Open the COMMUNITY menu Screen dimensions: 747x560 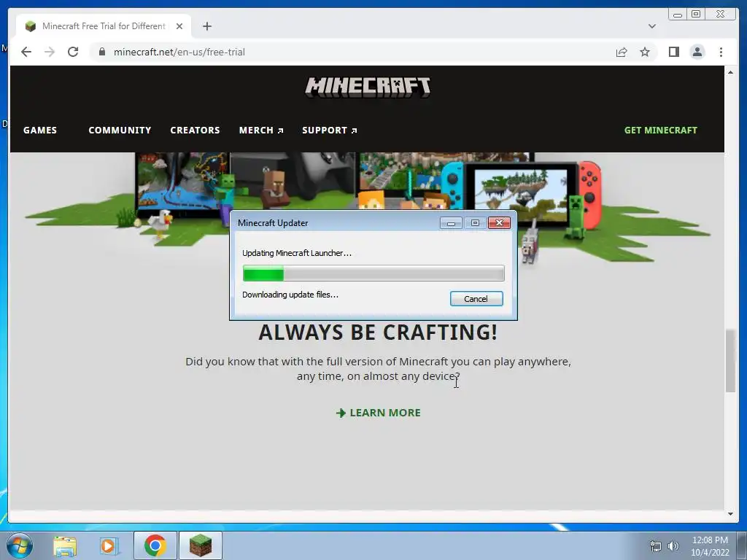pyautogui.click(x=120, y=130)
